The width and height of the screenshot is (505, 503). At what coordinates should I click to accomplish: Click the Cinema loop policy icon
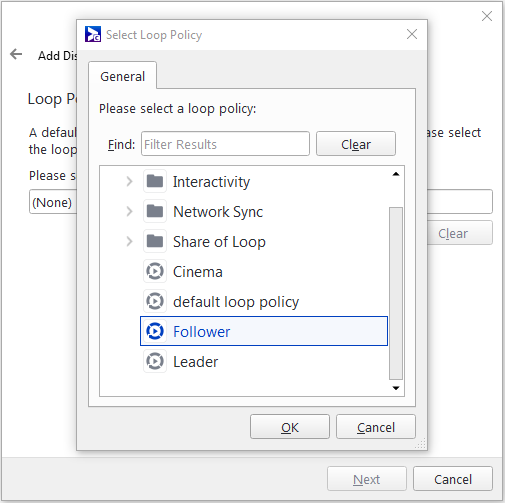[x=155, y=271]
